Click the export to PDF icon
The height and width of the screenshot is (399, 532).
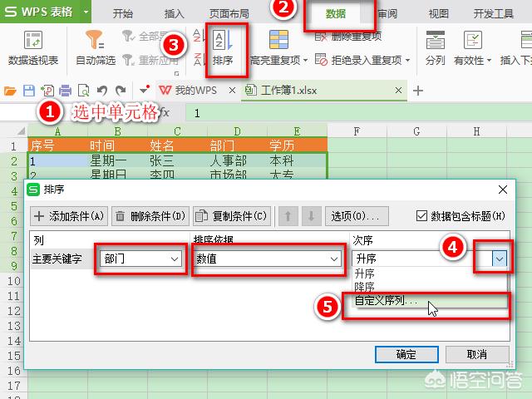pyautogui.click(x=47, y=91)
